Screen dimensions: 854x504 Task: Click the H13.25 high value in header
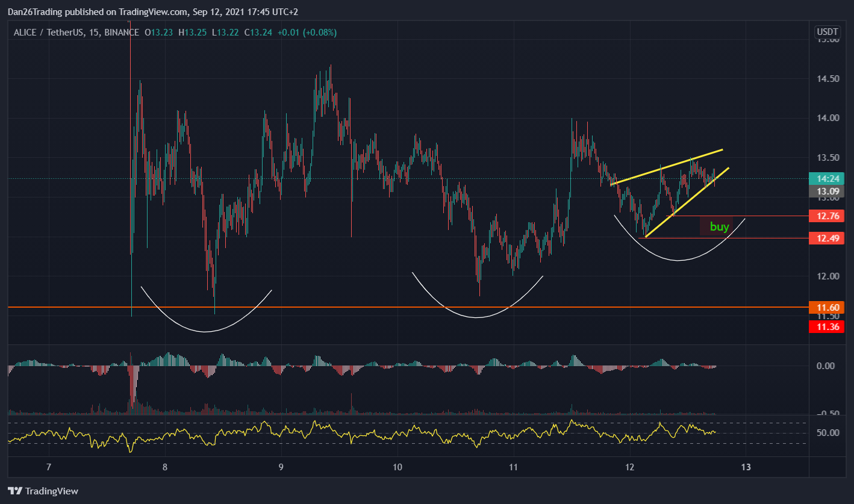click(192, 33)
